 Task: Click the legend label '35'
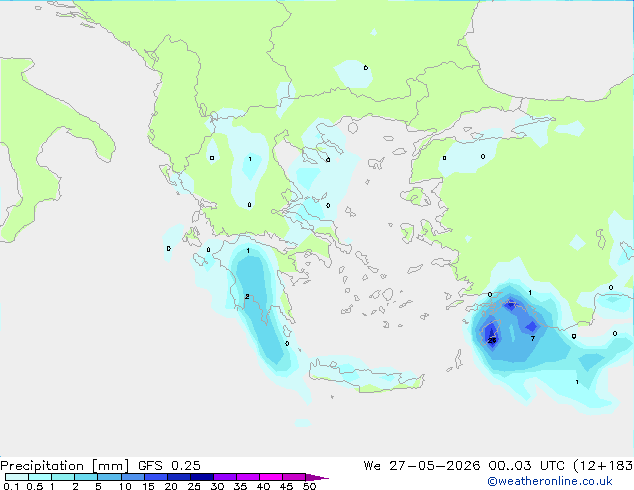240,486
